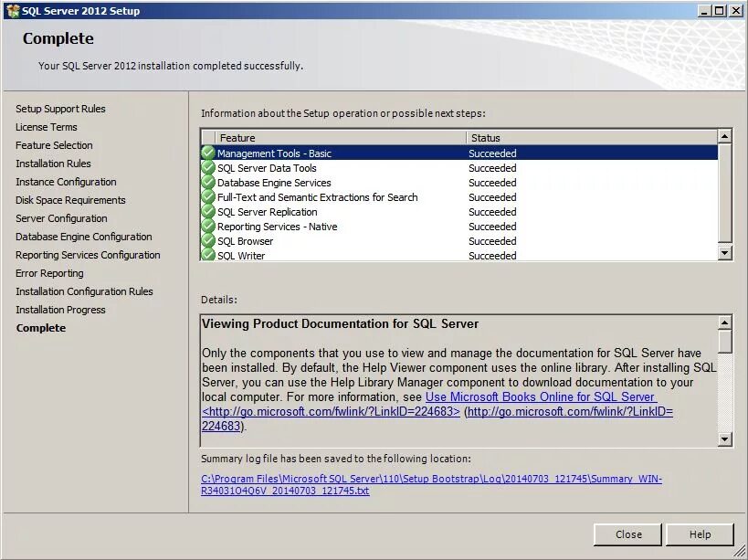Click green check icon beside Database Engine Services
Viewport: 748px width, 560px height.
208,182
